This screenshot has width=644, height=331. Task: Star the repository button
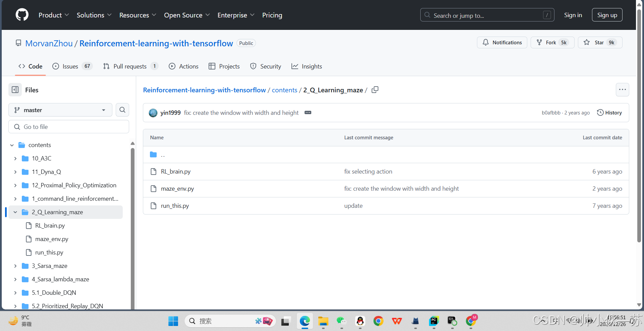(600, 43)
